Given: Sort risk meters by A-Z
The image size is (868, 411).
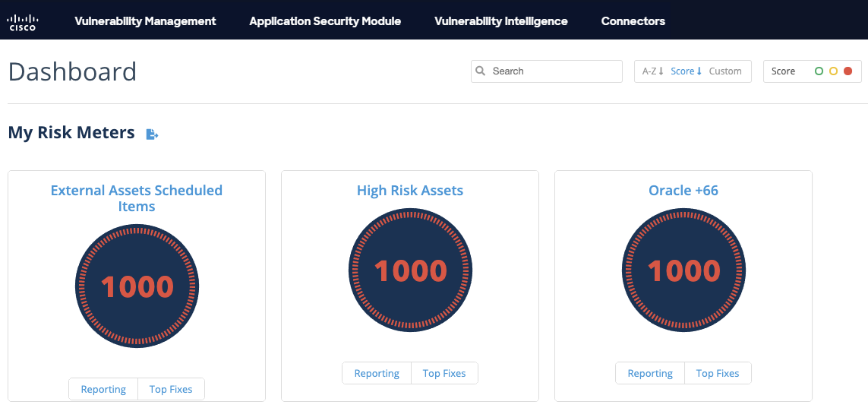Looking at the screenshot, I should (x=652, y=71).
